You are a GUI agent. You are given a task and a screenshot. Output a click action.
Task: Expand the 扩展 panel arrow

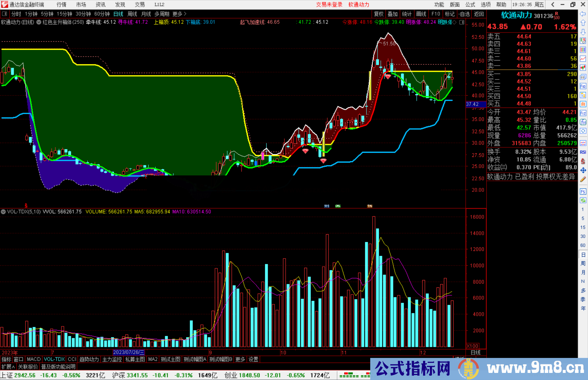(x=8, y=367)
